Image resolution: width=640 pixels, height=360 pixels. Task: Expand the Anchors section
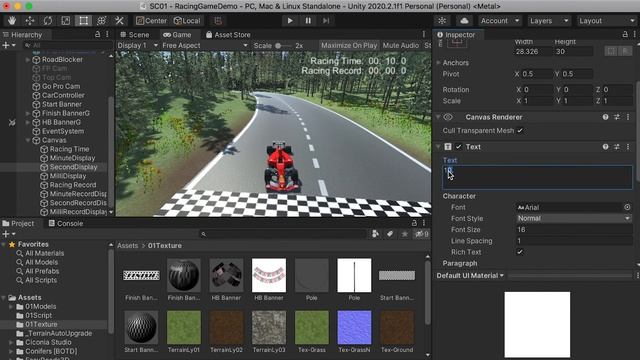tap(439, 63)
